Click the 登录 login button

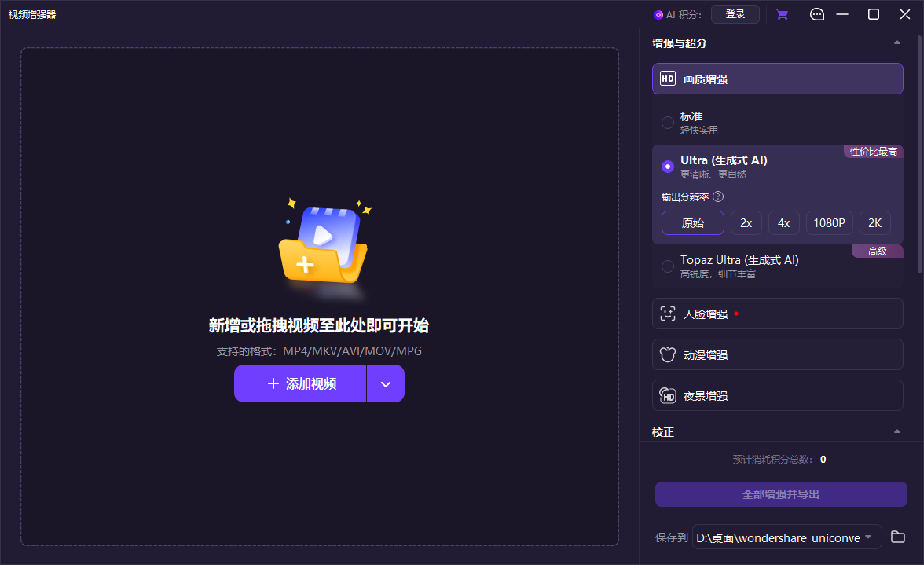coord(735,14)
